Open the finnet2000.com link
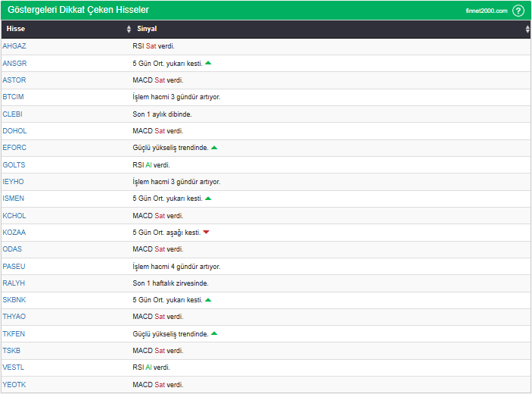Viewport: 532px width, 394px height. tap(487, 11)
